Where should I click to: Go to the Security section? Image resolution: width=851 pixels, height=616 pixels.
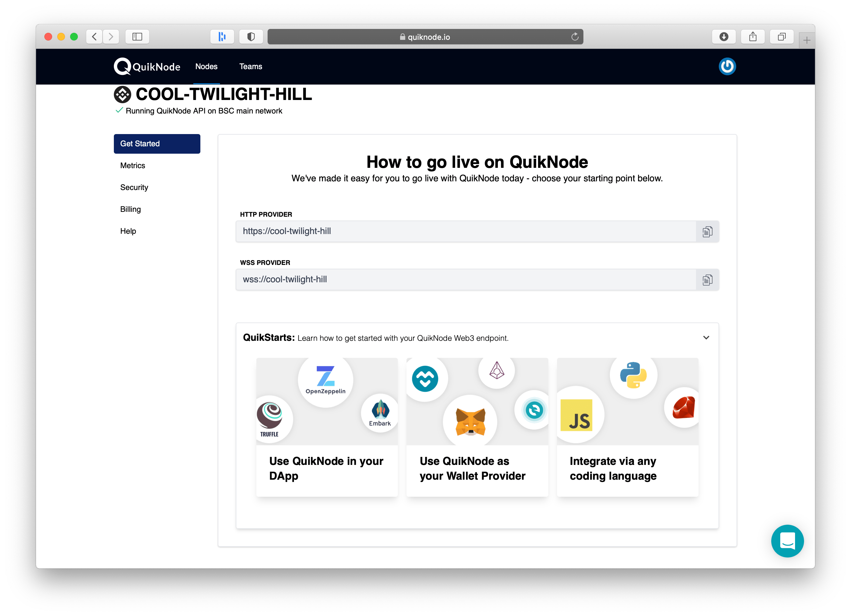[134, 187]
